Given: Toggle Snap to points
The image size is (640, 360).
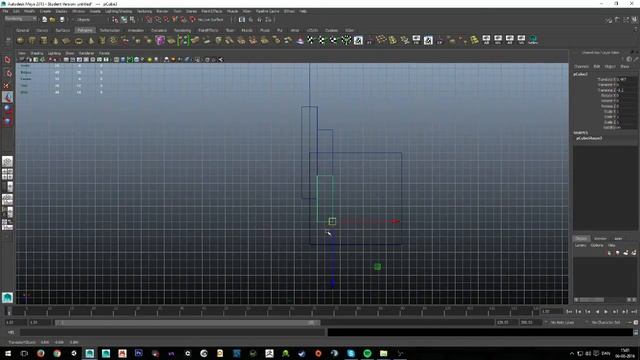Looking at the screenshot, I should [166, 20].
